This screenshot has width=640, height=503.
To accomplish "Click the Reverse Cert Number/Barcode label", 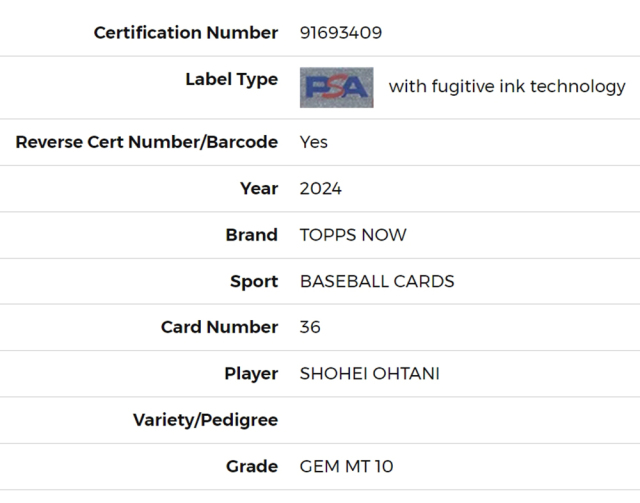I will click(147, 142).
